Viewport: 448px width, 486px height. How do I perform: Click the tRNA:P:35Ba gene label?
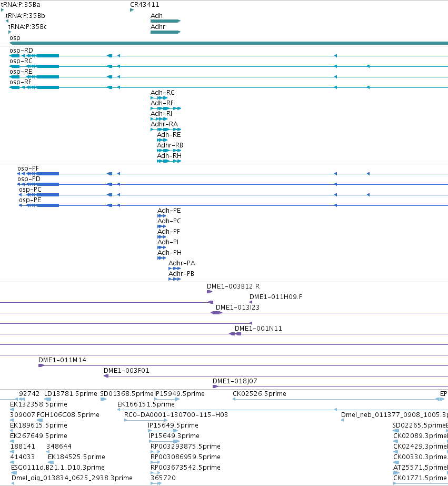click(21, 5)
